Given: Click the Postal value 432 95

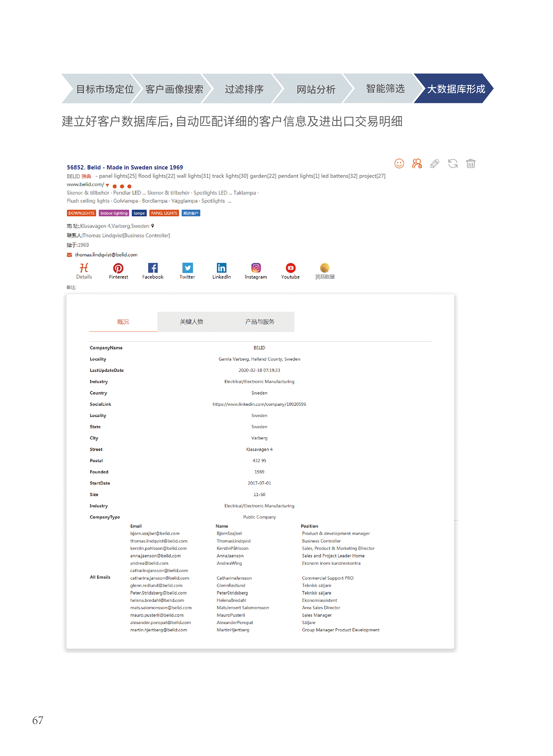Looking at the screenshot, I should (x=259, y=461).
